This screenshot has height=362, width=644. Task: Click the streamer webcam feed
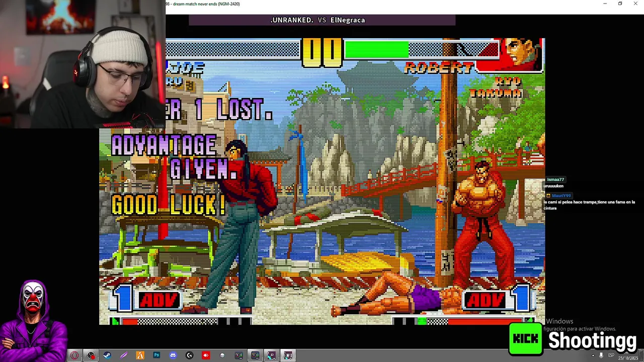pyautogui.click(x=83, y=64)
